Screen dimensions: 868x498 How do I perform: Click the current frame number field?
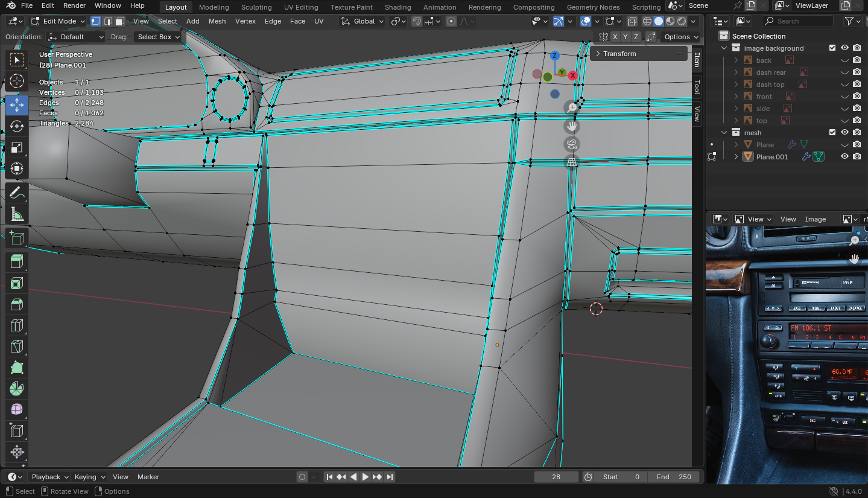coord(556,477)
